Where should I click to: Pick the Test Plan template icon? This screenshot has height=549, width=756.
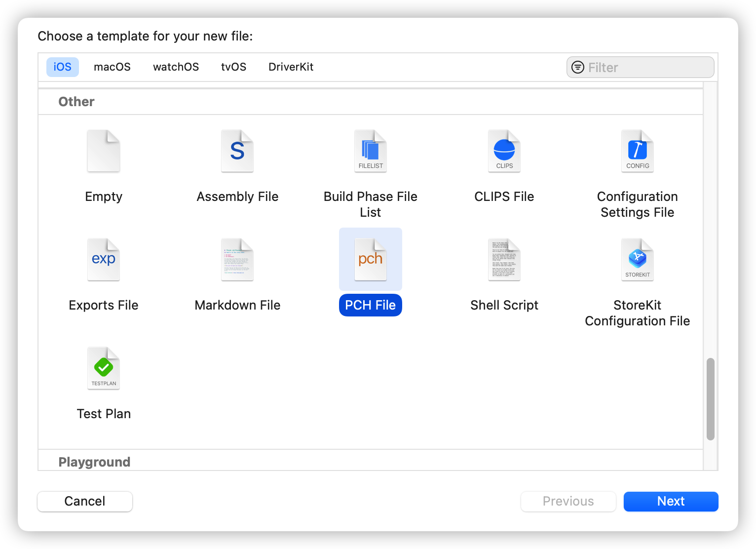click(104, 368)
